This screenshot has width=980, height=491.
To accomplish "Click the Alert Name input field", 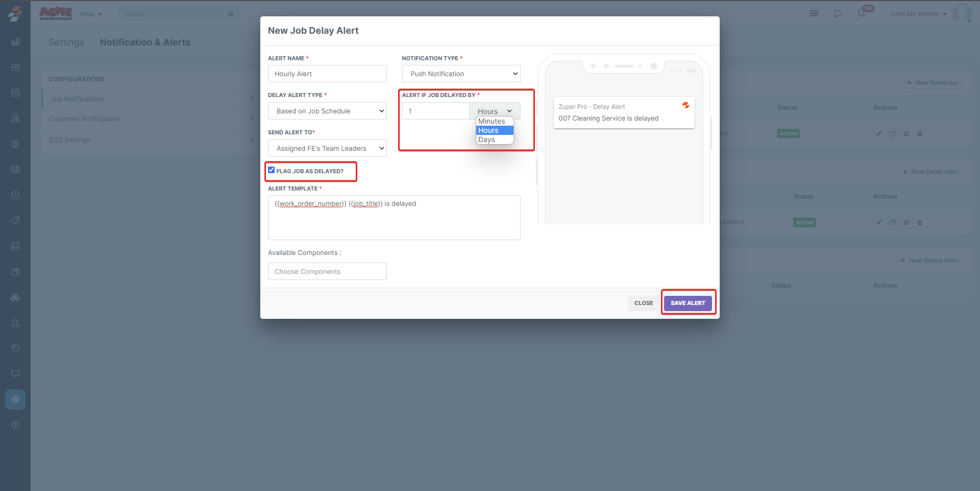I will tap(327, 74).
